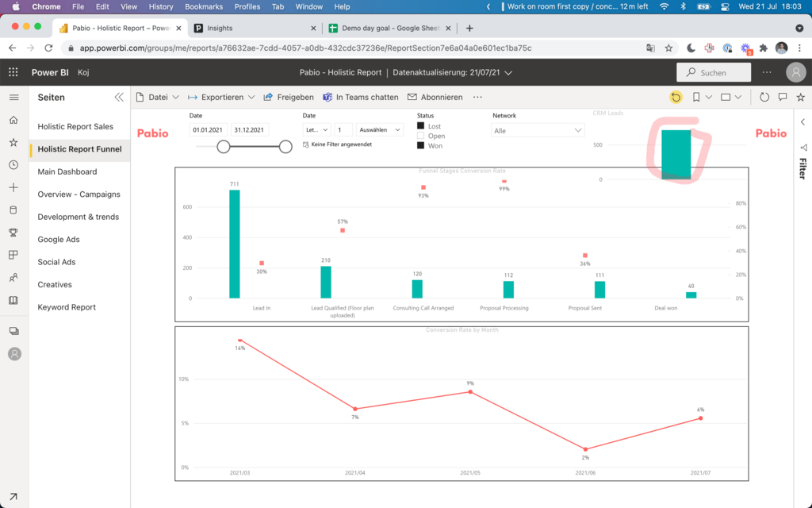Click the Freigeben share button
This screenshot has width=812, height=508.
tap(289, 97)
